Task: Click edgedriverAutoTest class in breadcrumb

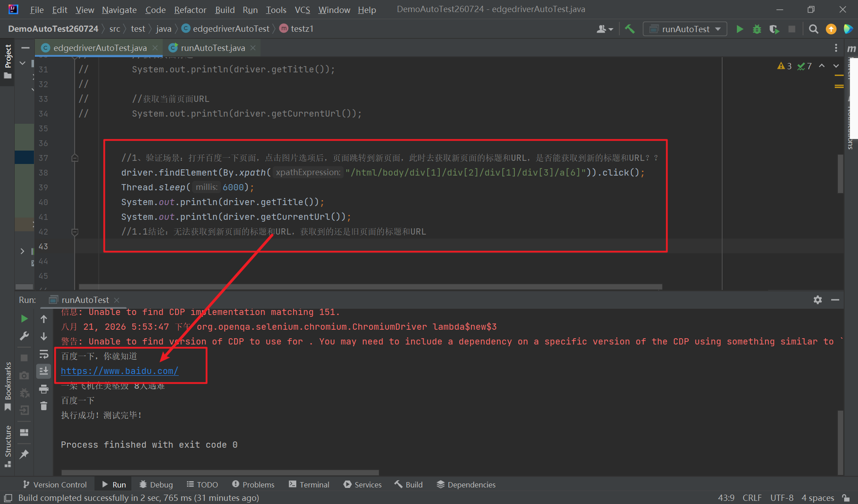Action: 226,29
